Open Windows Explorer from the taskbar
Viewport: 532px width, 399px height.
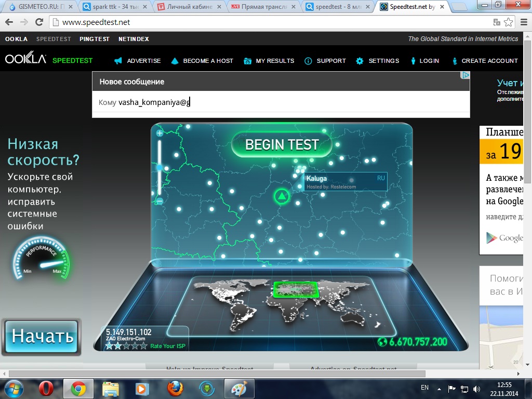pos(110,389)
